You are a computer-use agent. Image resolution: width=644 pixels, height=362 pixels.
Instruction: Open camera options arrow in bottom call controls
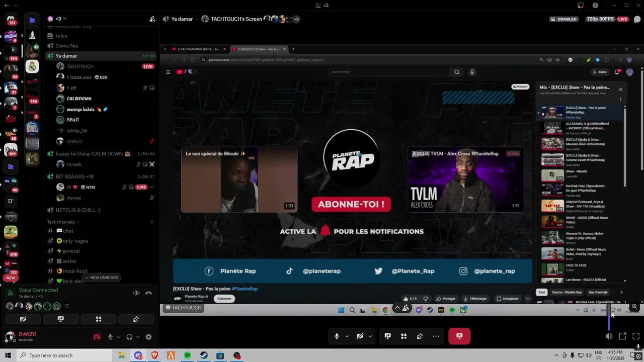point(370,336)
